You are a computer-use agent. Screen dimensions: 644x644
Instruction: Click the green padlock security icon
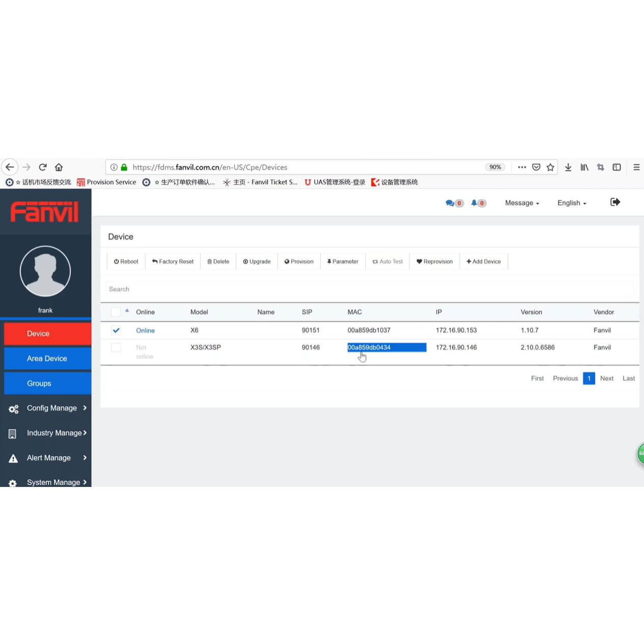point(124,167)
